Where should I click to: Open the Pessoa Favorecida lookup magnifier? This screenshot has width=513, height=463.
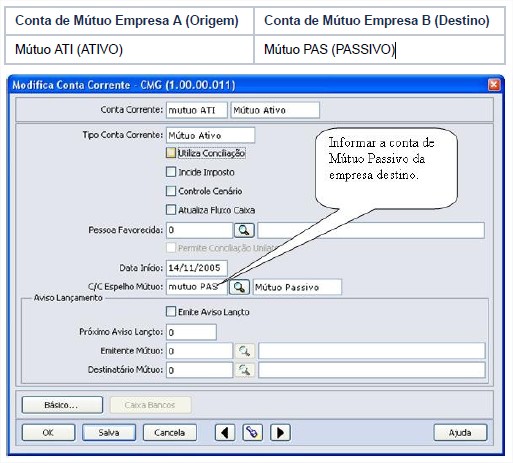[x=244, y=230]
